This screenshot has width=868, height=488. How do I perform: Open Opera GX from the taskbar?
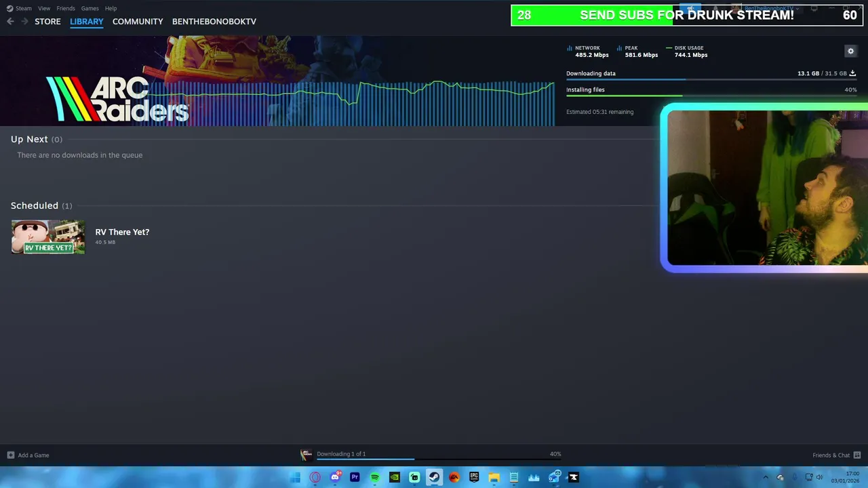[x=315, y=477]
